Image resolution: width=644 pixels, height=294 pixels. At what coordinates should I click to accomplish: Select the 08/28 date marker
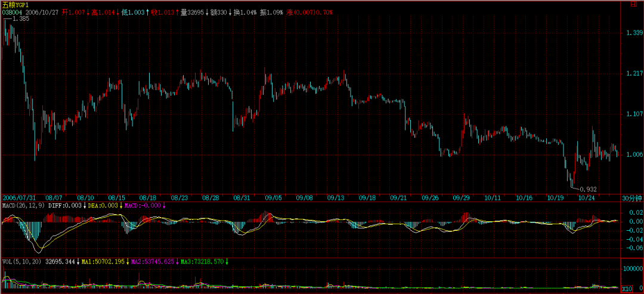pos(210,197)
